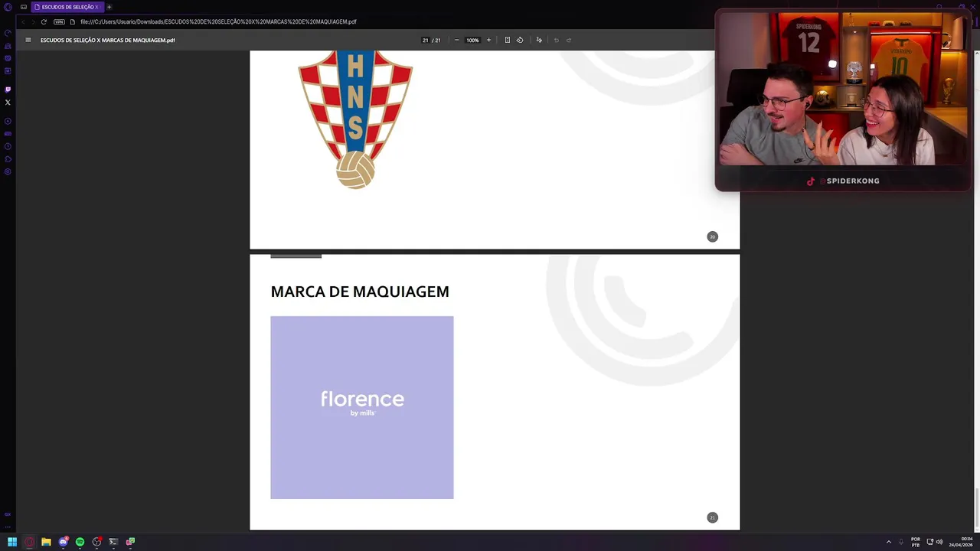Open the Windows Start menu
Screen dimensions: 980x551
tap(12, 542)
